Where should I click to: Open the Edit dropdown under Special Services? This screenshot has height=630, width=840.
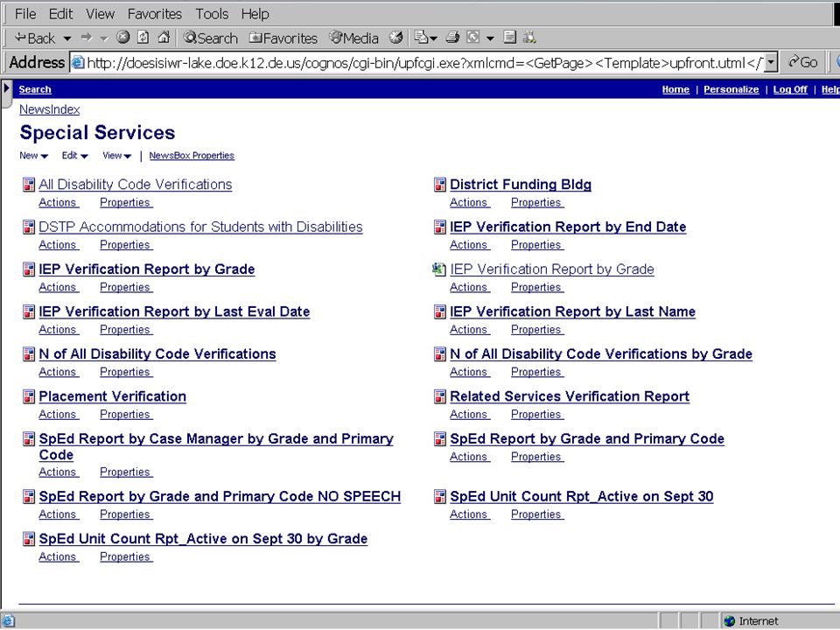(74, 156)
